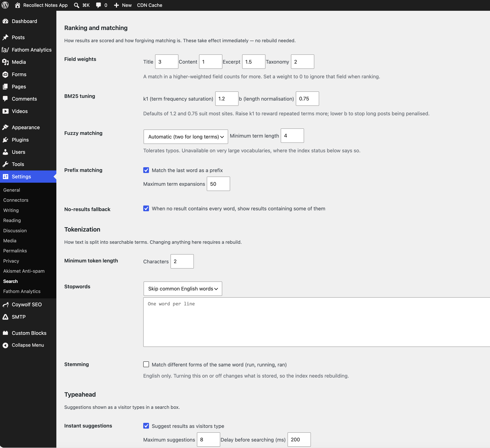Click the k1 term frequency saturation field

(x=227, y=99)
